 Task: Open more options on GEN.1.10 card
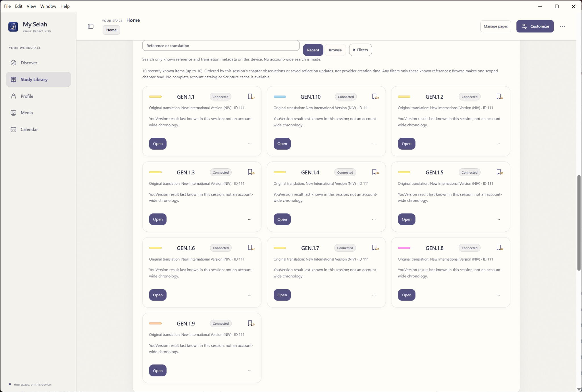click(x=374, y=144)
